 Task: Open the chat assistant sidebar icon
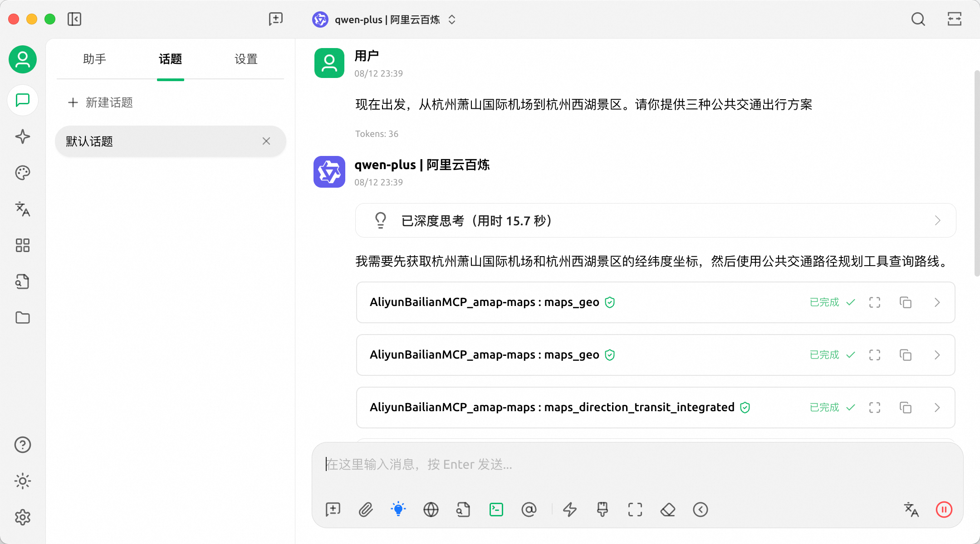23,100
